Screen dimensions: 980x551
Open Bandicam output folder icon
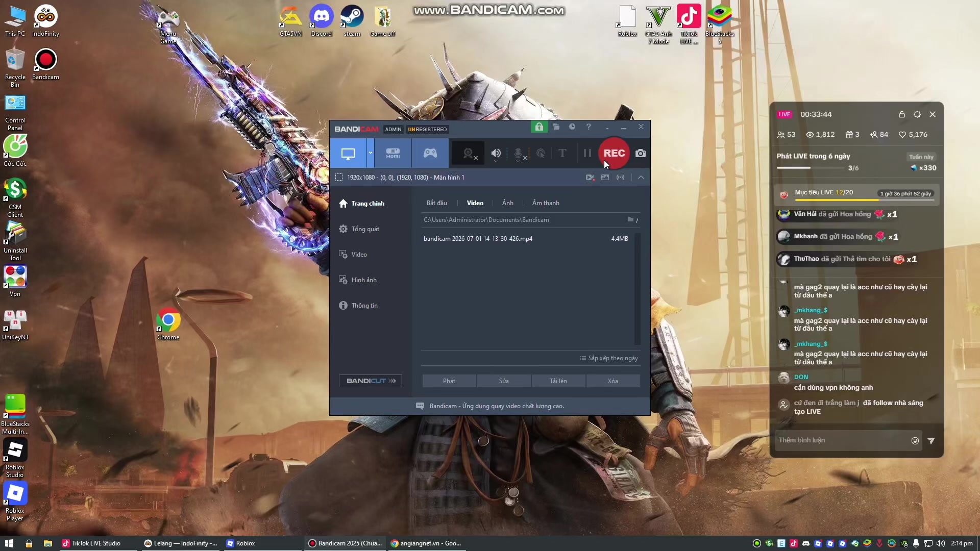556,127
